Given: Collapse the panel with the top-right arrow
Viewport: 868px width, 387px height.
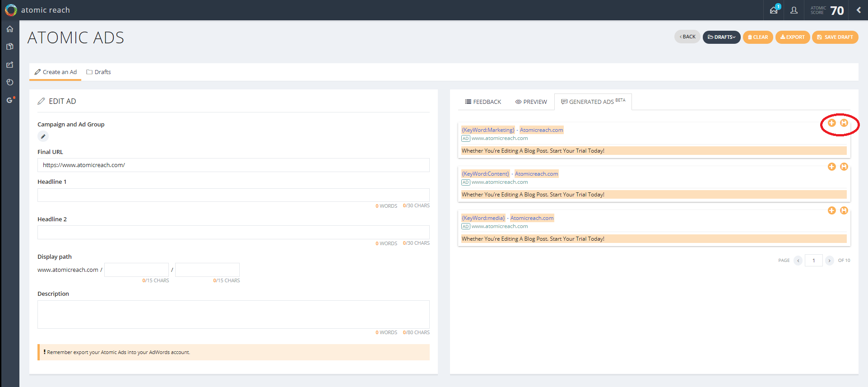Looking at the screenshot, I should [859, 10].
